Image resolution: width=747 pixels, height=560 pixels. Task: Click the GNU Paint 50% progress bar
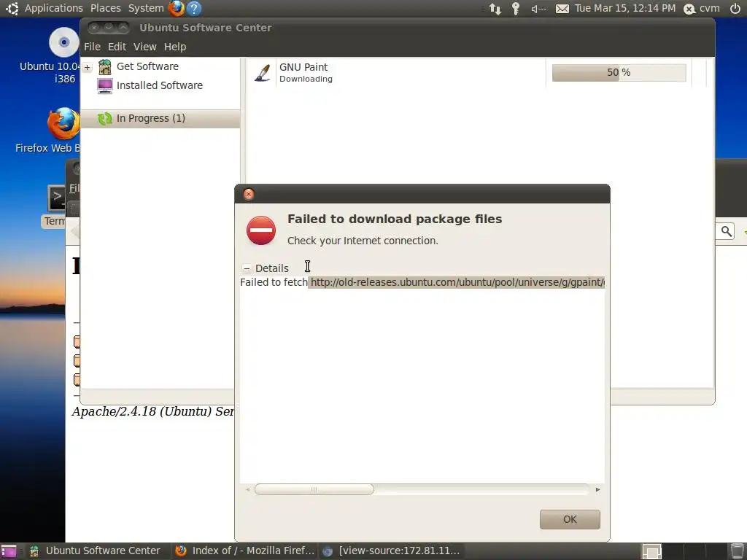tap(619, 72)
